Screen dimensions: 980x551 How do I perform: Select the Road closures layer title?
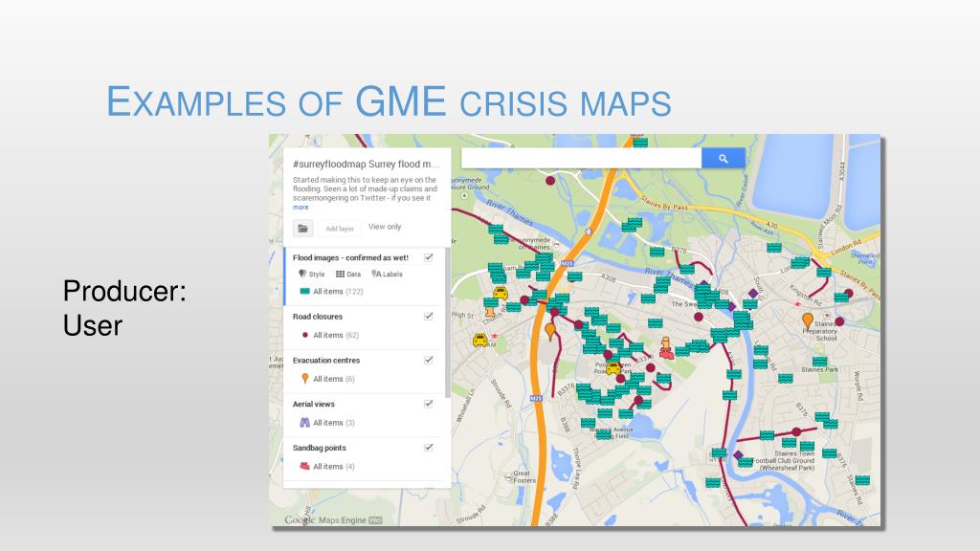[x=318, y=317]
